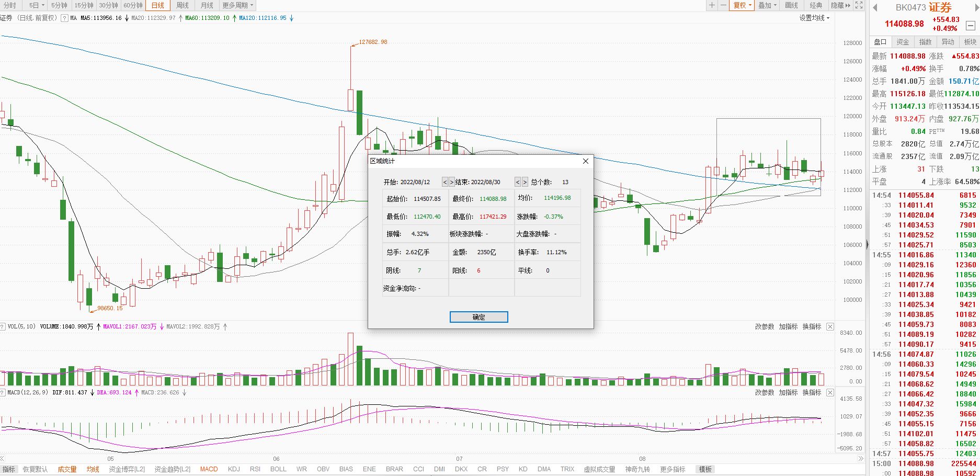Click the 127682.98 high price label
The image size is (980, 476).
coord(373,42)
